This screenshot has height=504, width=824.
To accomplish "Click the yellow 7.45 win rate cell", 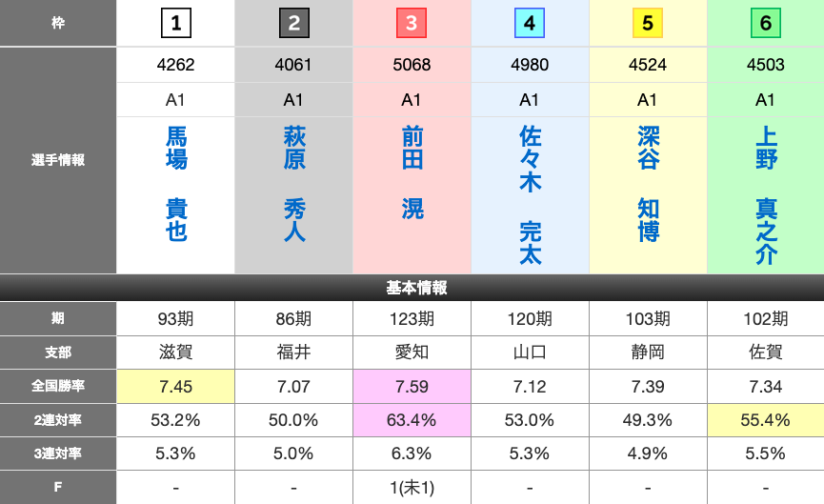I will click(176, 386).
